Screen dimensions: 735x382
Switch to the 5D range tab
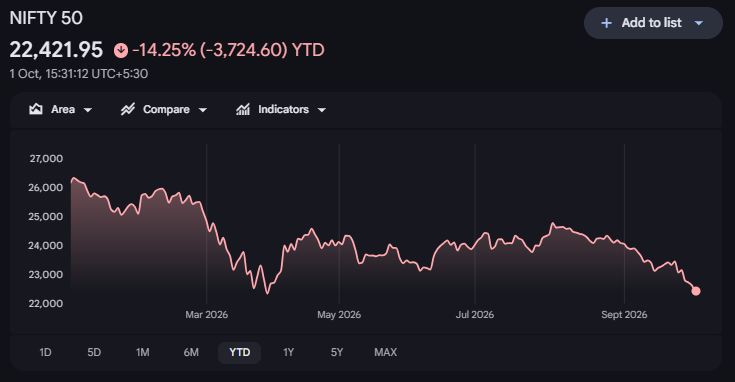pos(94,352)
